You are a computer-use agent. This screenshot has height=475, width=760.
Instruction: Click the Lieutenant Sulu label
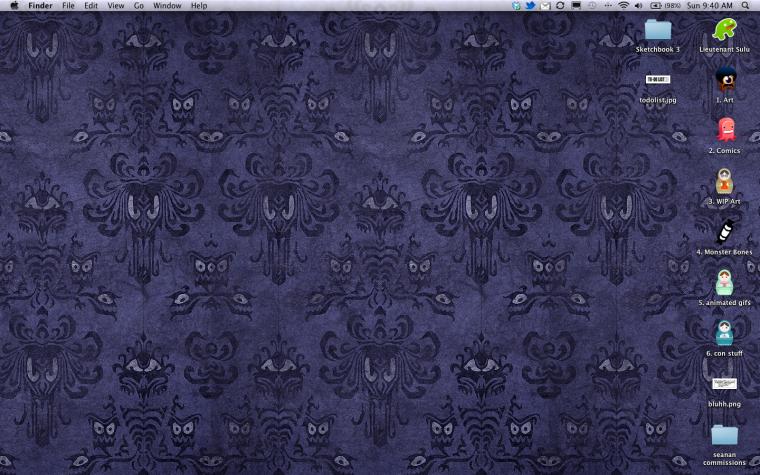[724, 49]
